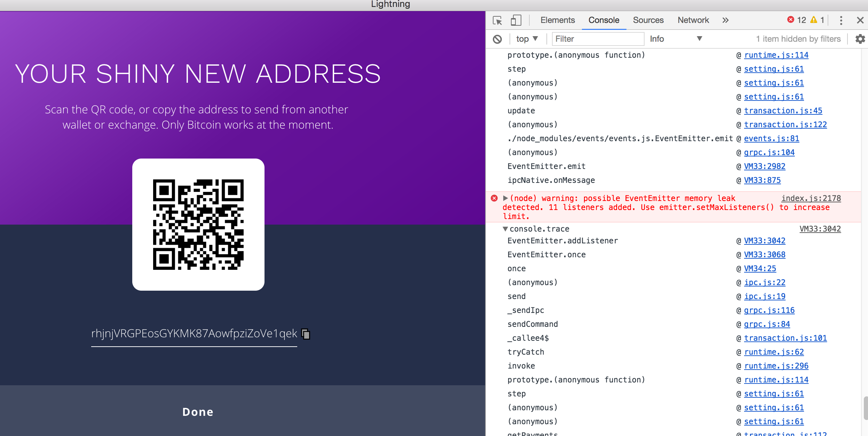Open console settings gear icon

tap(860, 39)
